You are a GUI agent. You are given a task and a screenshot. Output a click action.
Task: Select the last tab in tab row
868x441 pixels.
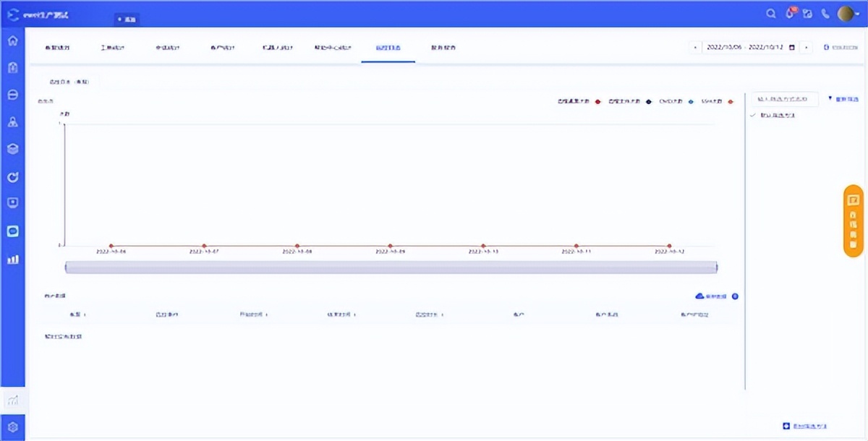click(443, 48)
